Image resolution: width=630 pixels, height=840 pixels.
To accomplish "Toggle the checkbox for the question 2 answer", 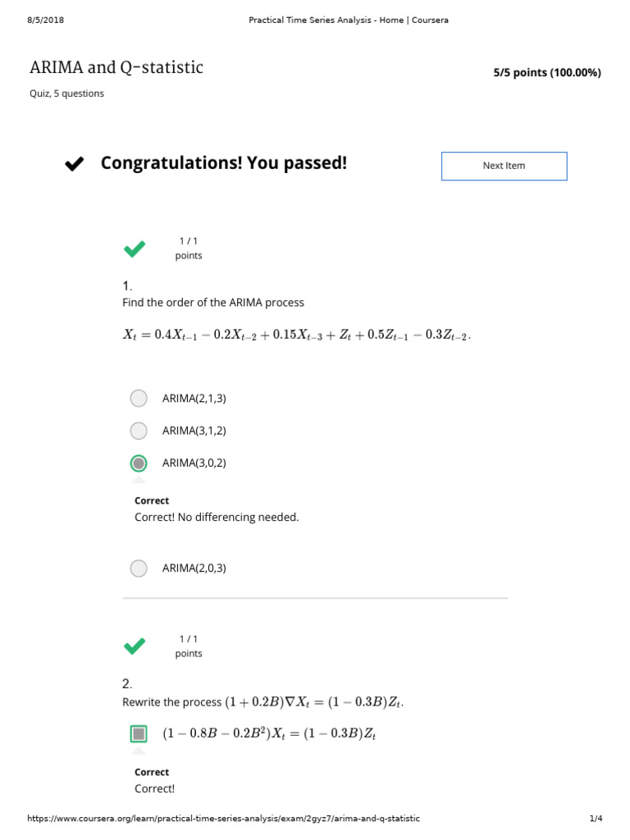I will point(139,733).
